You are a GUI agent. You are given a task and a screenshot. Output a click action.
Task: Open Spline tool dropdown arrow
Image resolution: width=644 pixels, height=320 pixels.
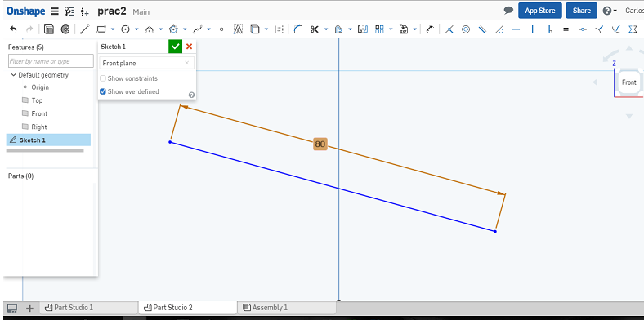[209, 29]
